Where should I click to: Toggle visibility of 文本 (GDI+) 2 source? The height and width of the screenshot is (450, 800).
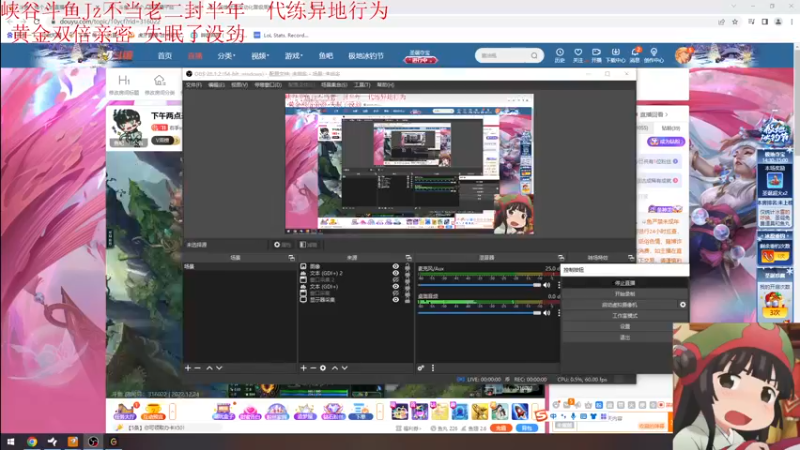[x=395, y=273]
